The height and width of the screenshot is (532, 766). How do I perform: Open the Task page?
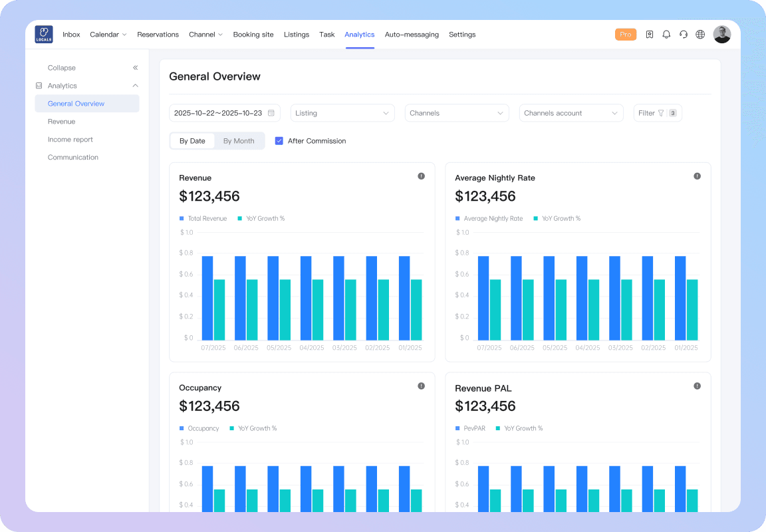click(x=327, y=34)
